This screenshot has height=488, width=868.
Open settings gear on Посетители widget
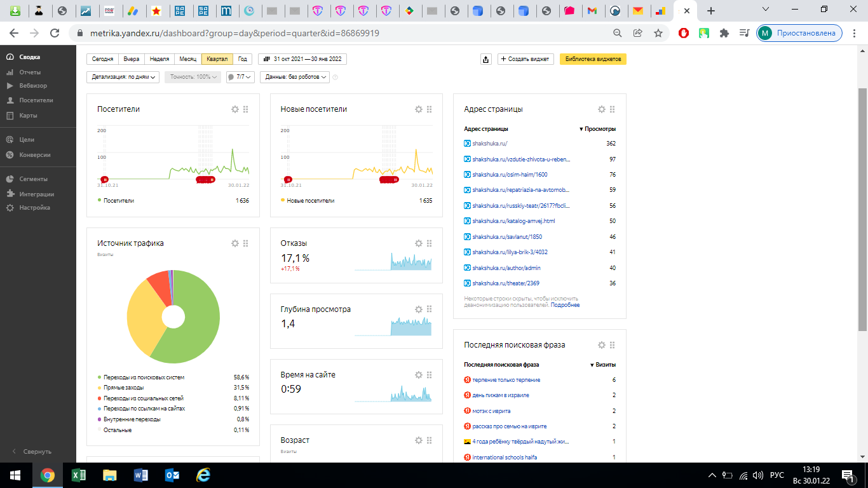[x=235, y=109]
